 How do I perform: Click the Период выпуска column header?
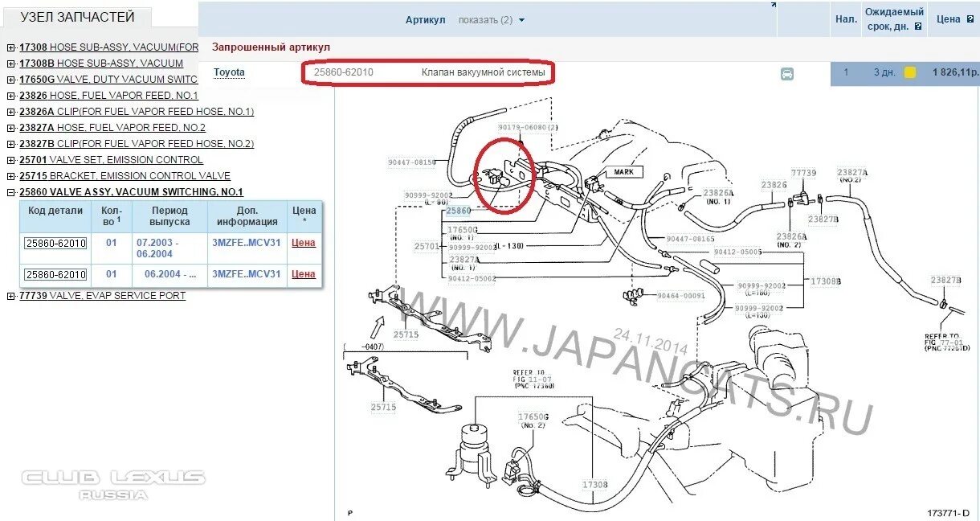[169, 216]
